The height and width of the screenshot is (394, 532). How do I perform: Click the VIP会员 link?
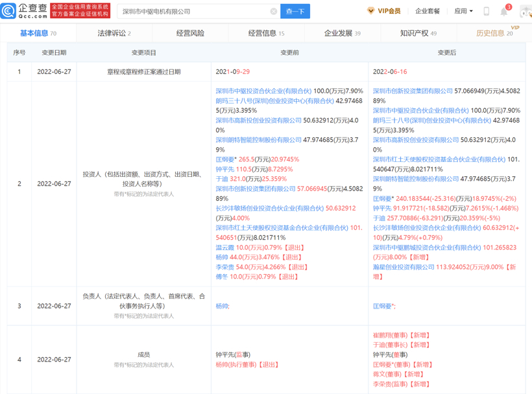389,11
